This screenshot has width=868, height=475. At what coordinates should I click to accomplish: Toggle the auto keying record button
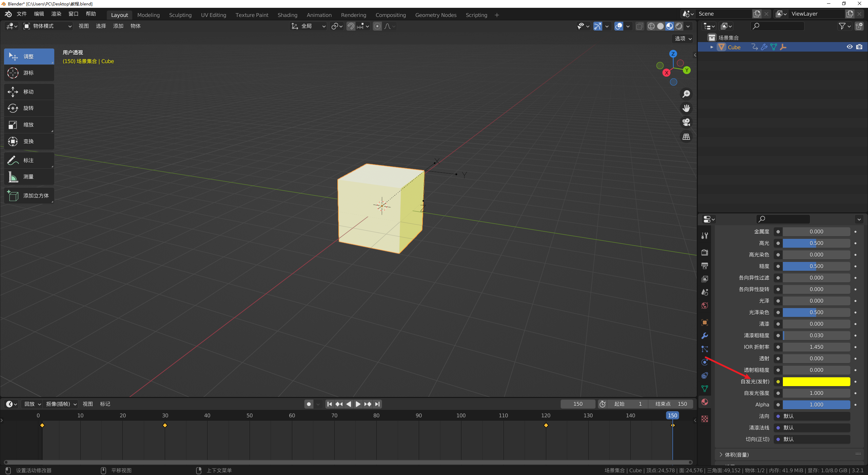click(x=309, y=404)
